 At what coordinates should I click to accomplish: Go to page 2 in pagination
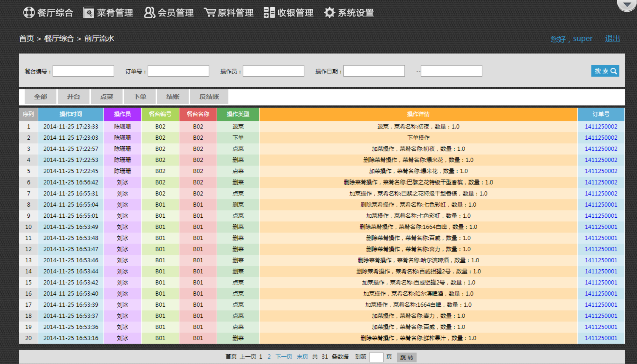(269, 357)
